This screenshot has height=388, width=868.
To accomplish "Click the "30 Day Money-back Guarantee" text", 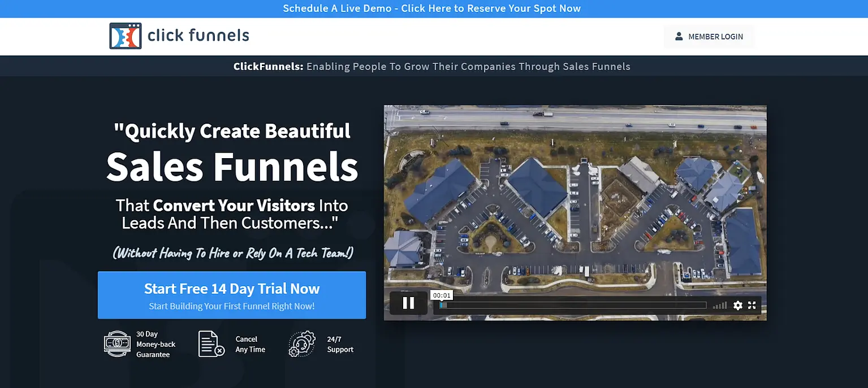I will coord(156,344).
